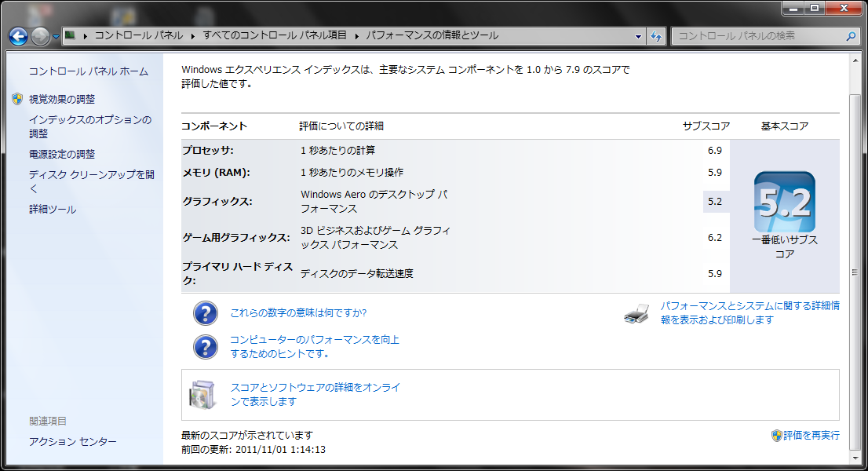Screen dimensions: 868x471
Task: Close the control panel window
Action: 844,9
